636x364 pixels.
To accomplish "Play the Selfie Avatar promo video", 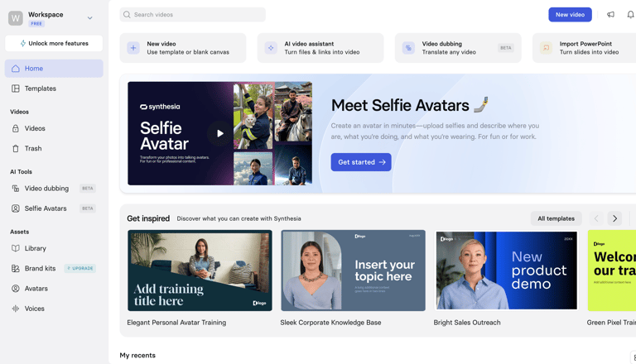I will (x=219, y=133).
